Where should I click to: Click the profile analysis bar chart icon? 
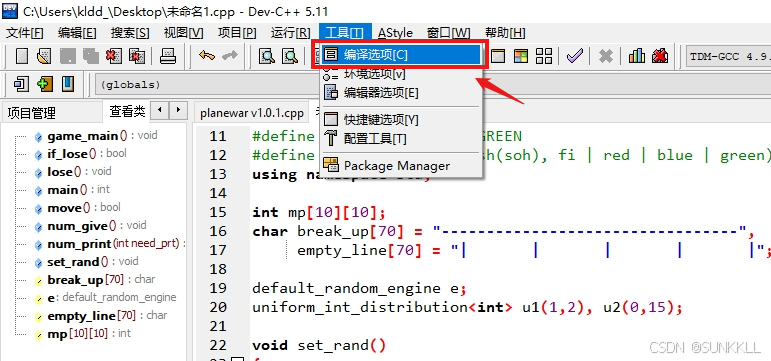(x=636, y=56)
